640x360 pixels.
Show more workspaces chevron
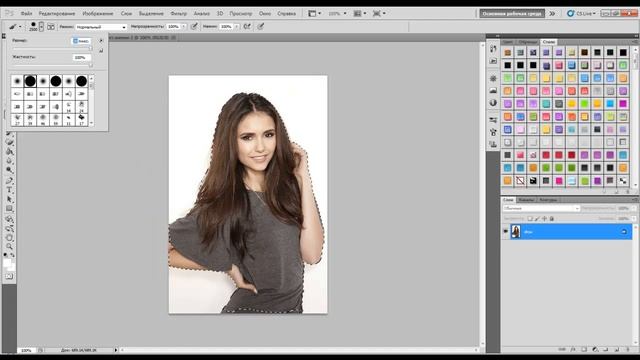552,13
